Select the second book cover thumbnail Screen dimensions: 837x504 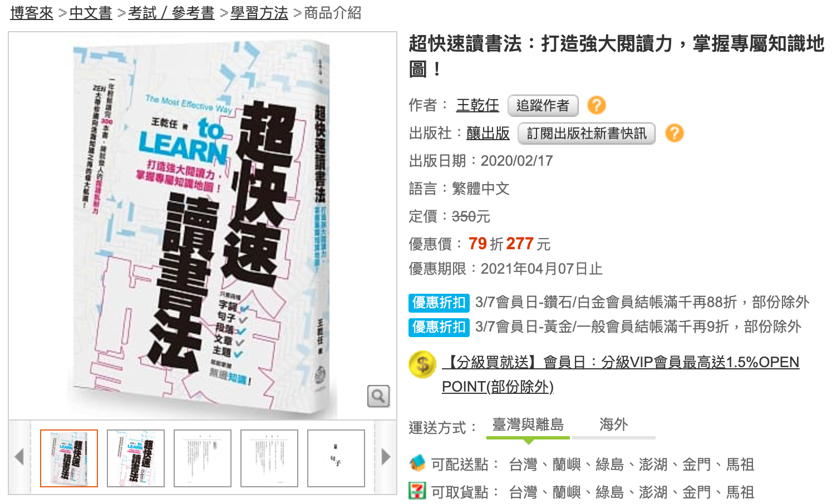[136, 458]
